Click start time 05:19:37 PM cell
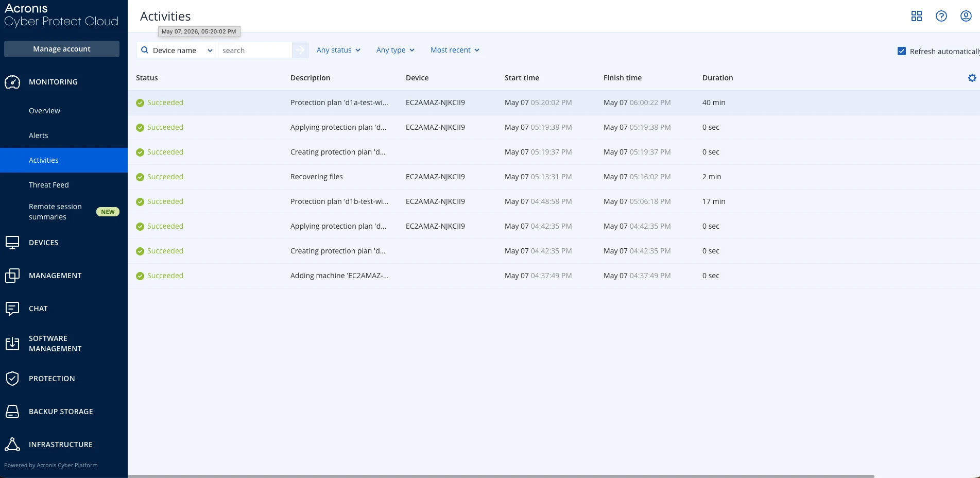The image size is (980, 478). pyautogui.click(x=538, y=152)
